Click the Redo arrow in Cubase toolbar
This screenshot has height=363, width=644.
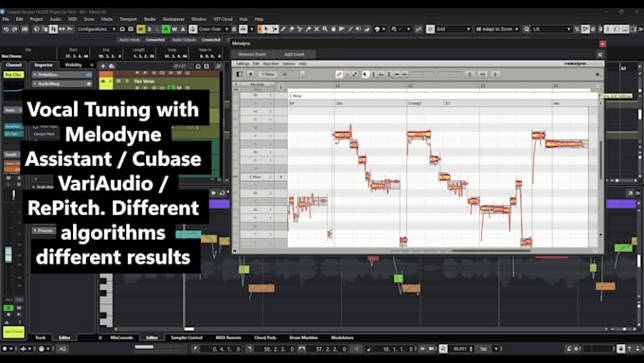click(15, 29)
